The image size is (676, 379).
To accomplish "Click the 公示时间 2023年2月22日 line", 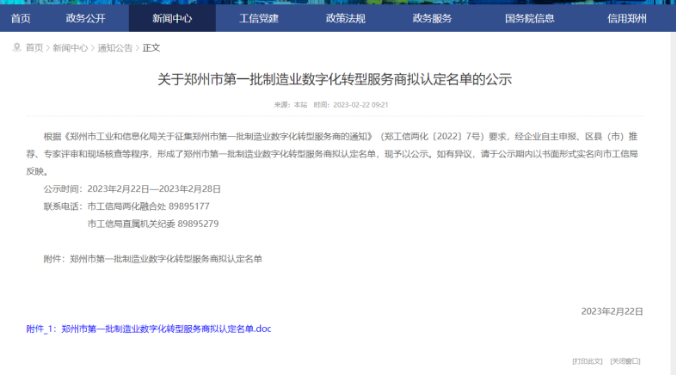I will pyautogui.click(x=132, y=189).
